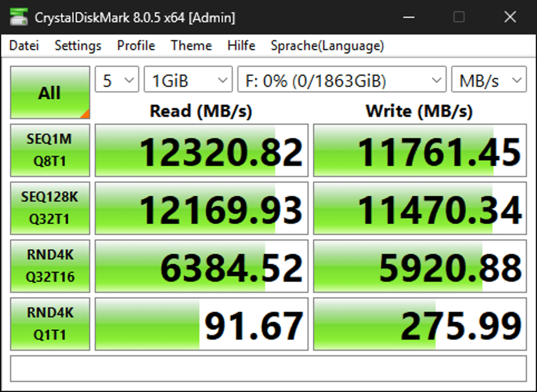Run the SEQ128K Q32T1 test
The image size is (537, 392).
coord(50,208)
